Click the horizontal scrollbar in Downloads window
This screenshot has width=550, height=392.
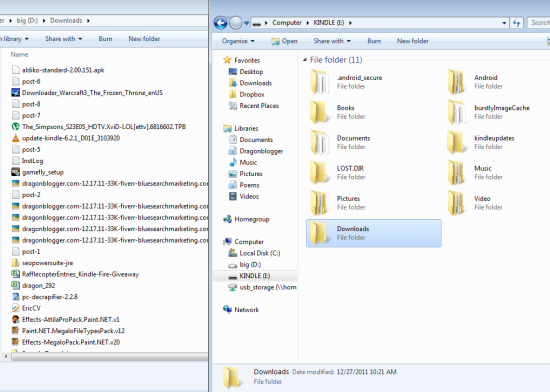[109, 357]
